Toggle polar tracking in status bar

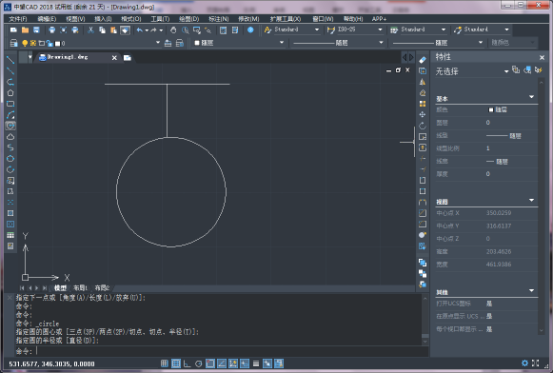click(199, 363)
